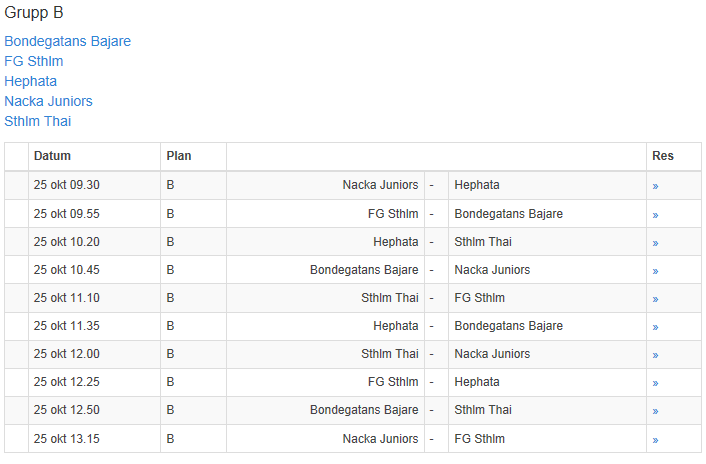Click result arrow for Hephata - Sthlm Thai

coord(656,242)
